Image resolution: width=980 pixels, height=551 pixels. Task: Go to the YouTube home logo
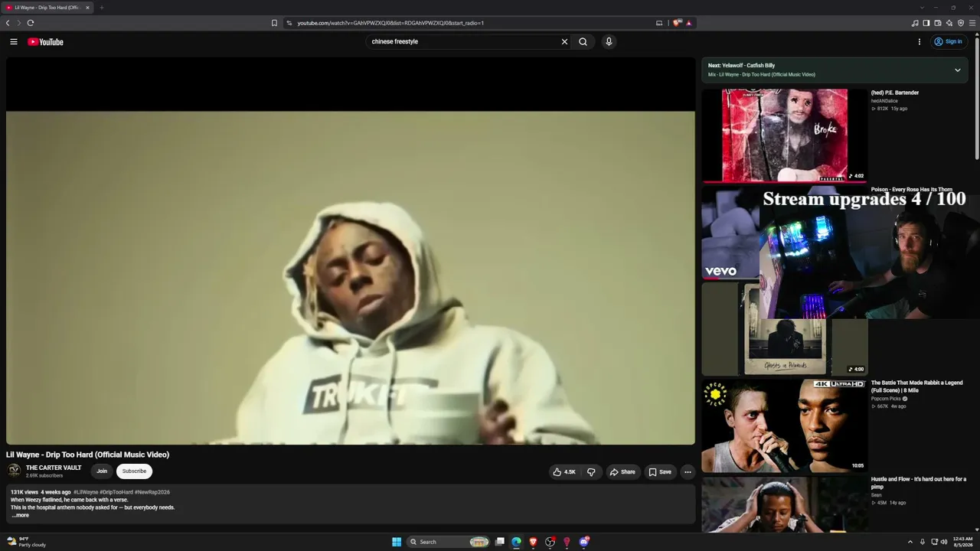(45, 42)
